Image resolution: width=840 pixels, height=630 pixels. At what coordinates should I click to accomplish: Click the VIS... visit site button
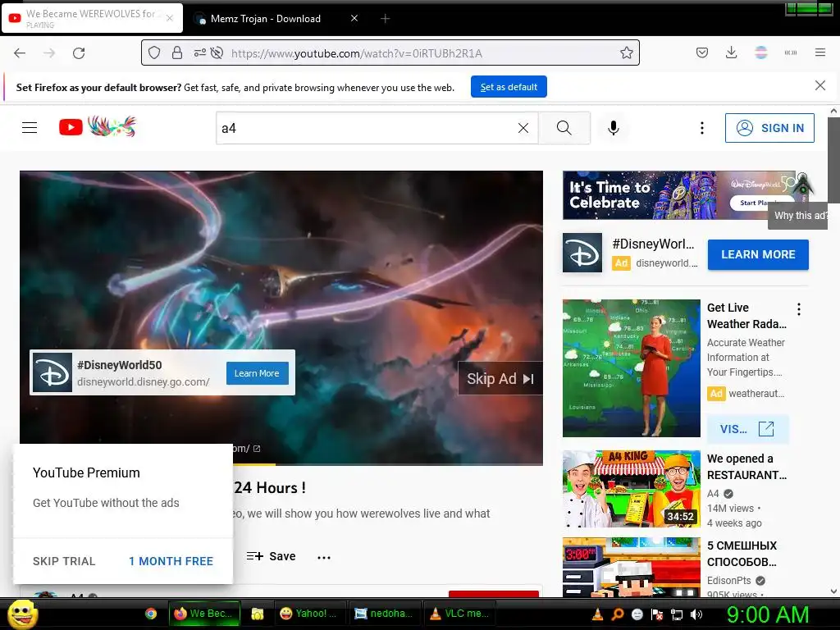[747, 429]
